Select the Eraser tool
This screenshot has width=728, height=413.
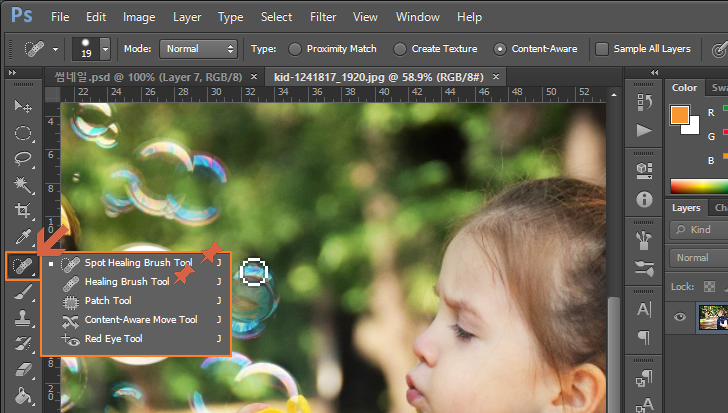coord(23,370)
